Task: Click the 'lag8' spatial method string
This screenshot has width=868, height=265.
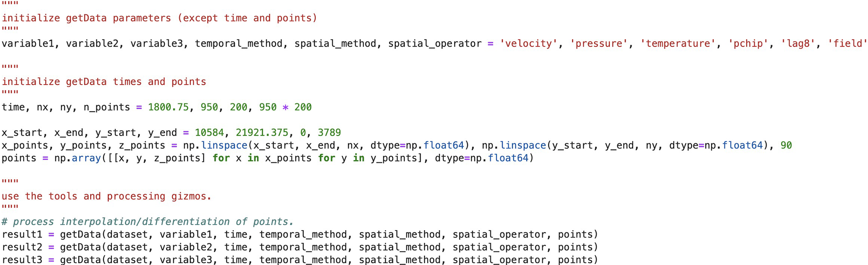Action: pos(798,44)
